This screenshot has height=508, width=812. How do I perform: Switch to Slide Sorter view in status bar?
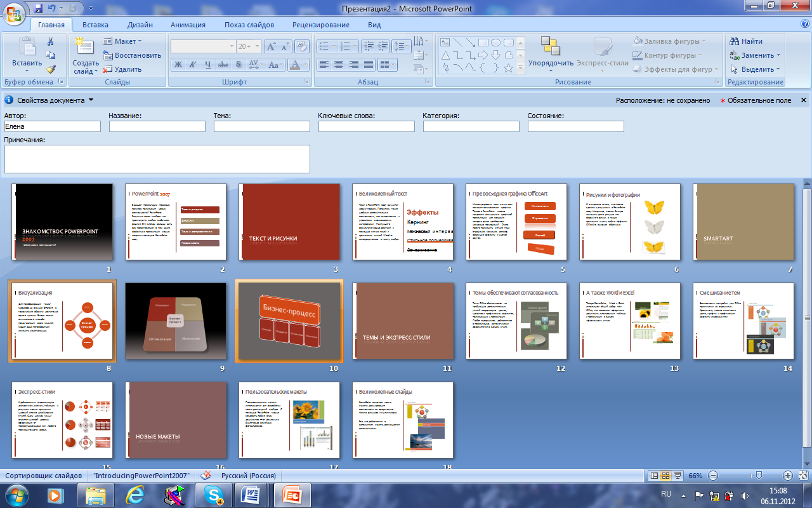pyautogui.click(x=666, y=476)
